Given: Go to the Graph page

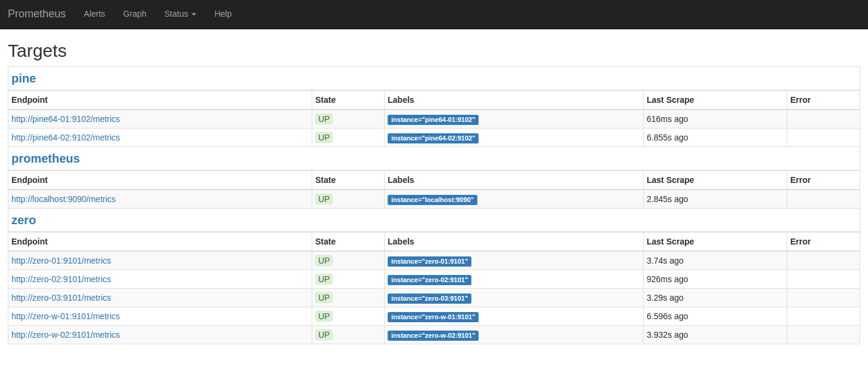Looking at the screenshot, I should [135, 14].
